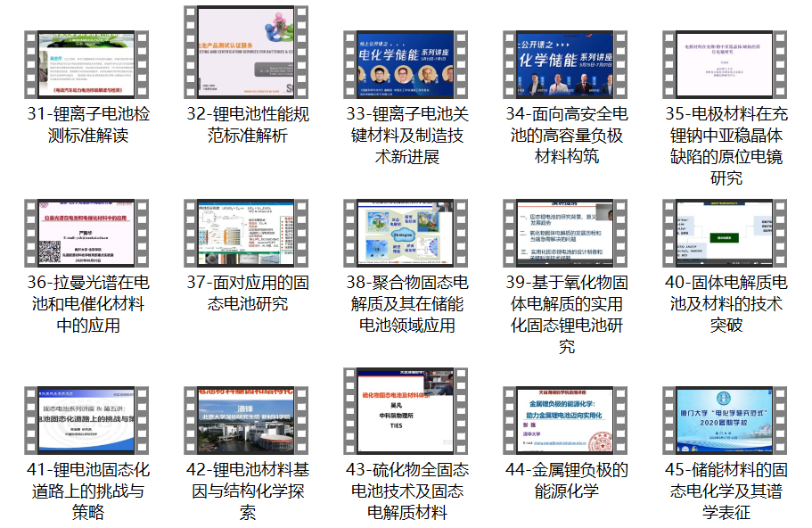Screen dimensions: 812x528
Task: Open video thumbnail 31 锂离子电池检测标准解读
Action: [x=86, y=64]
